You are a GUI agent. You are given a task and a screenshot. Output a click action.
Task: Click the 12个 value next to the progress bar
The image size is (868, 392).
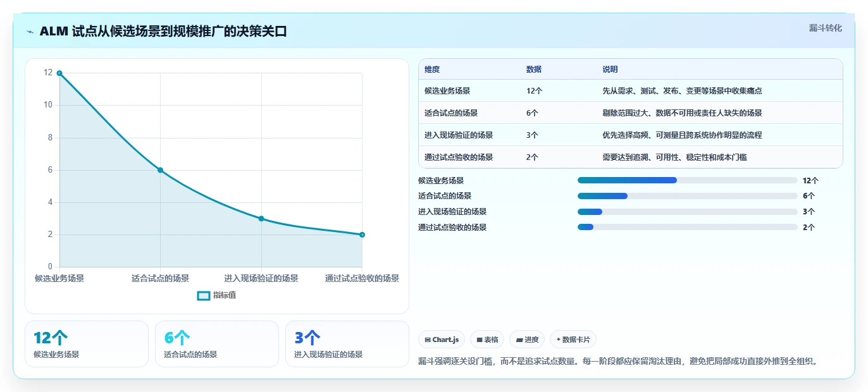coord(810,180)
